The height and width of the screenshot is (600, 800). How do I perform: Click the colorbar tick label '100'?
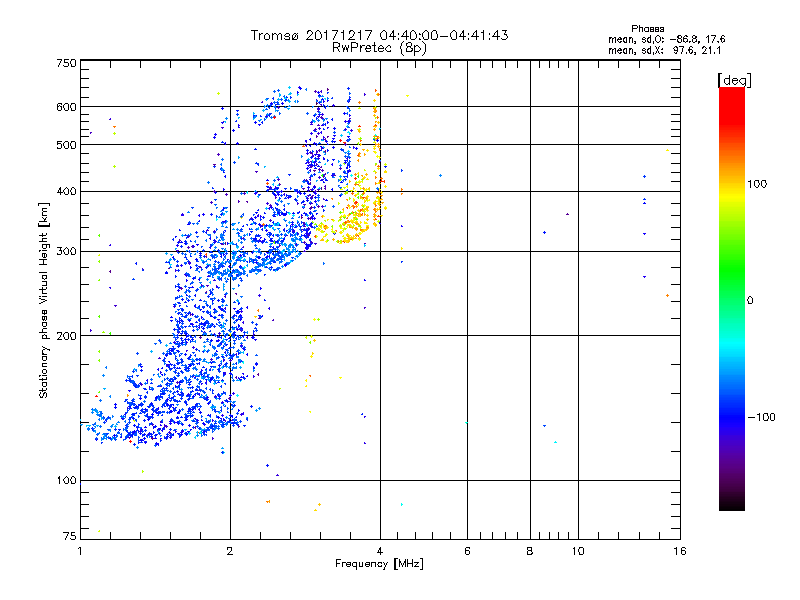coord(757,184)
